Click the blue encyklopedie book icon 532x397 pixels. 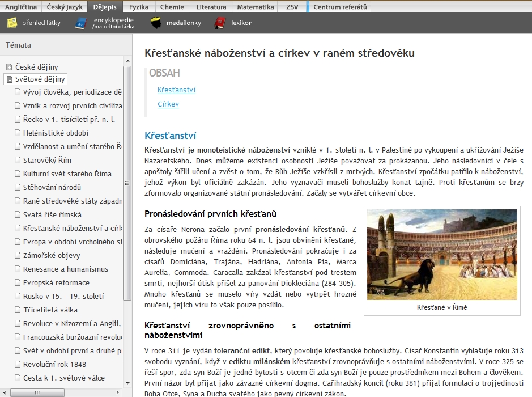[81, 23]
